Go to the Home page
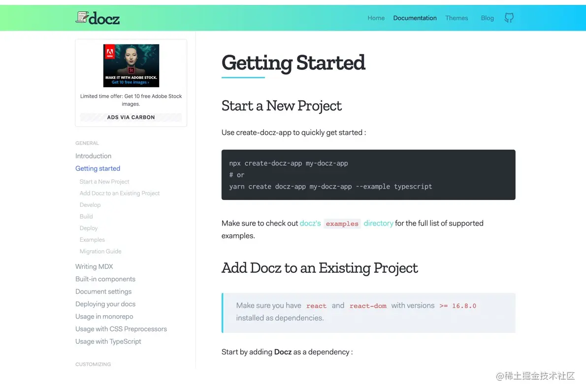The image size is (586, 392). (x=376, y=18)
